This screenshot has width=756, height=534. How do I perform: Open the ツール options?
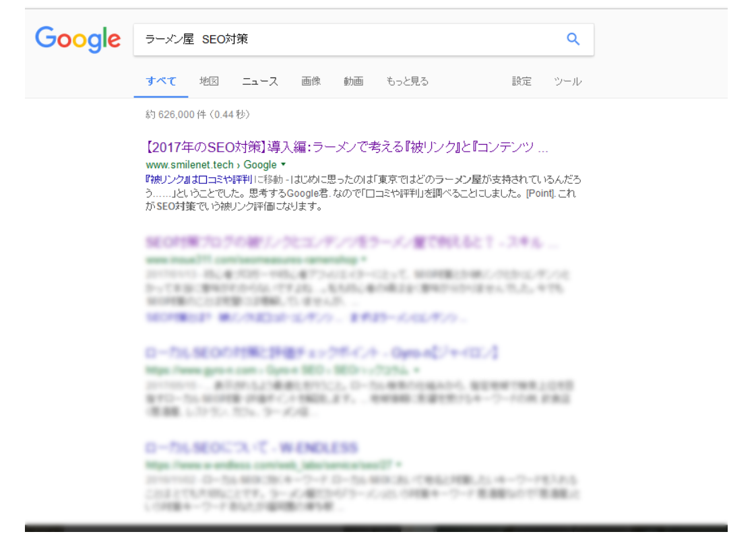(567, 81)
